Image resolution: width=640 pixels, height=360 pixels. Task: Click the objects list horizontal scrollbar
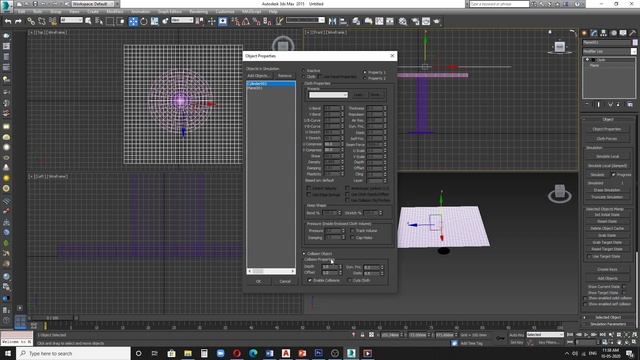[271, 271]
